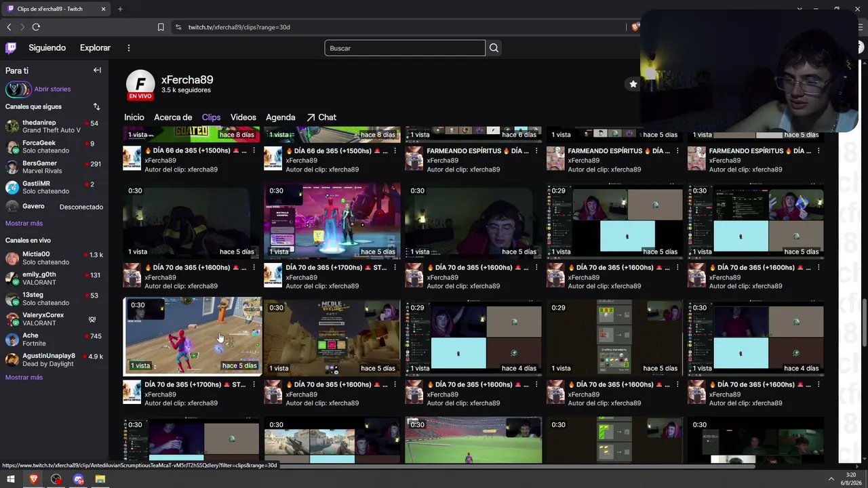Open BersGamer's Marvel Rivals stream
The height and width of the screenshot is (488, 868).
tap(55, 167)
